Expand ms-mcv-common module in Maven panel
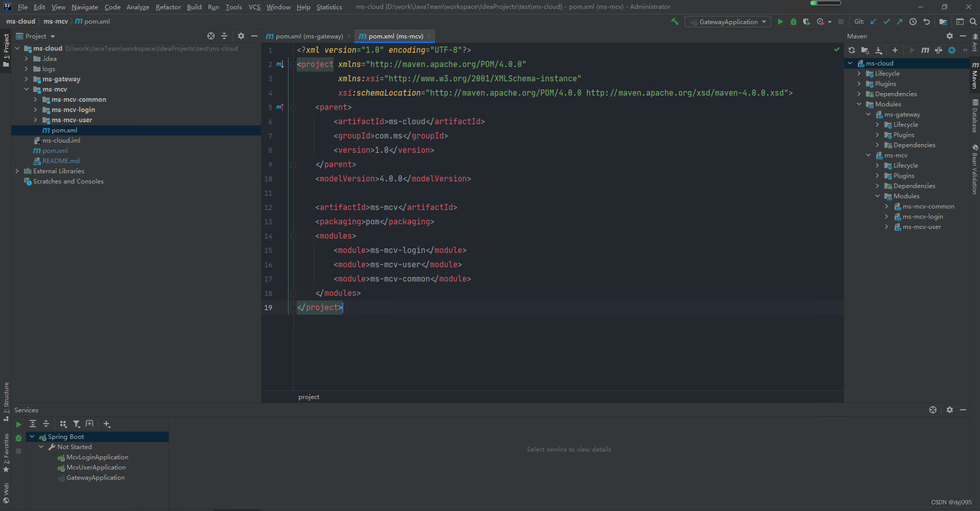 [887, 206]
